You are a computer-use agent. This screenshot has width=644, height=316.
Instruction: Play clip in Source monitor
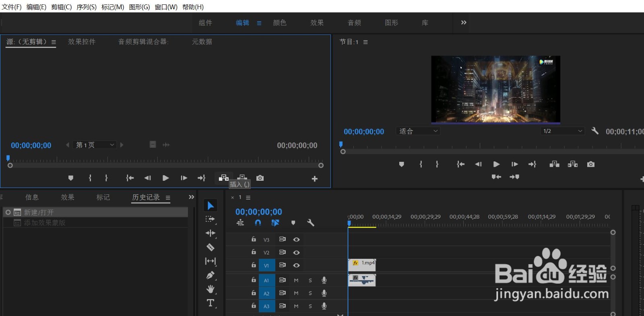(165, 178)
